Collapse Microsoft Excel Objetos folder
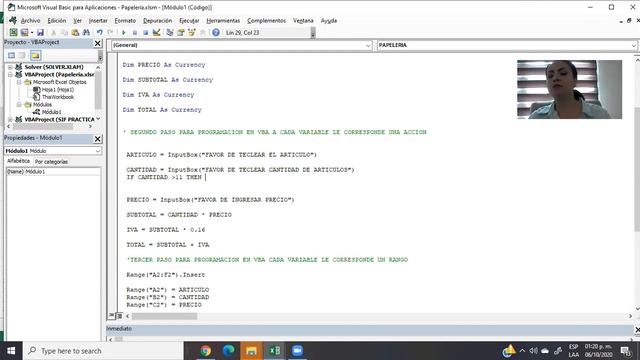This screenshot has height=360, width=640. (x=19, y=82)
